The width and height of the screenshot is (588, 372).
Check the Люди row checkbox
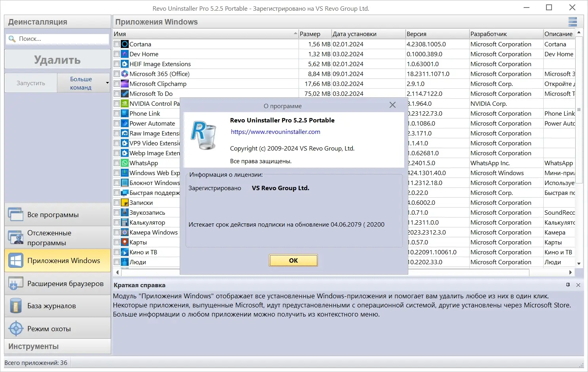click(117, 262)
